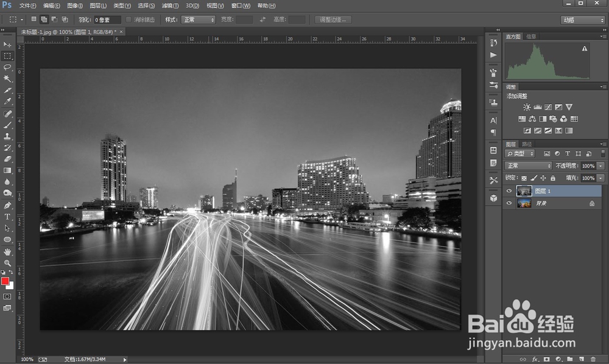Add a Color Balance adjustment
Image resolution: width=609 pixels, height=364 pixels.
pos(532,119)
